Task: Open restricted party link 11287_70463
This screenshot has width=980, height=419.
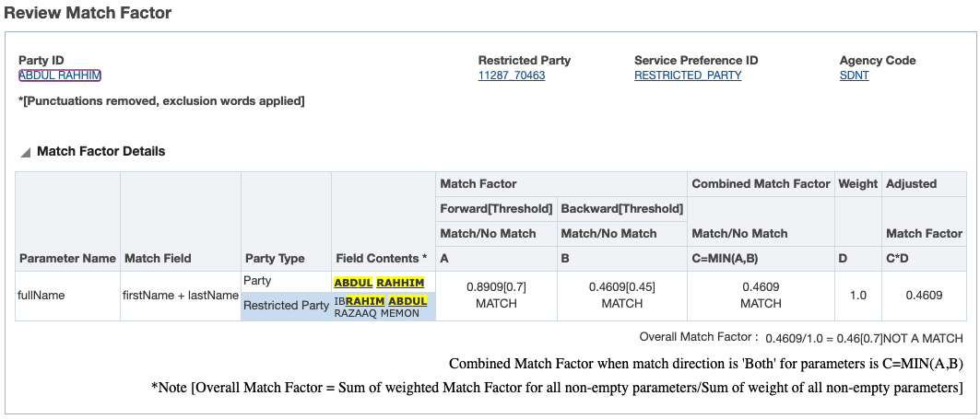Action: pyautogui.click(x=511, y=76)
